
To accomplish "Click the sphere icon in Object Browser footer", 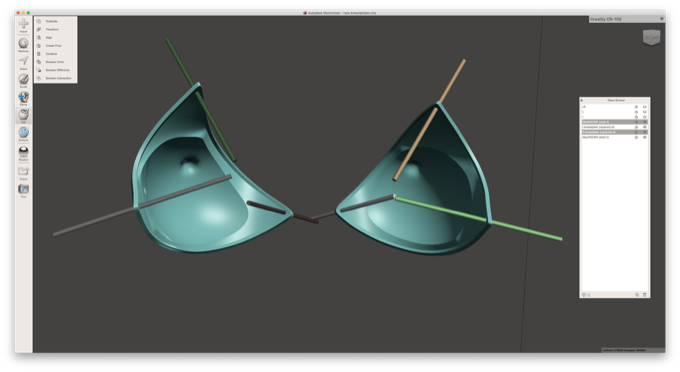I will pyautogui.click(x=584, y=294).
